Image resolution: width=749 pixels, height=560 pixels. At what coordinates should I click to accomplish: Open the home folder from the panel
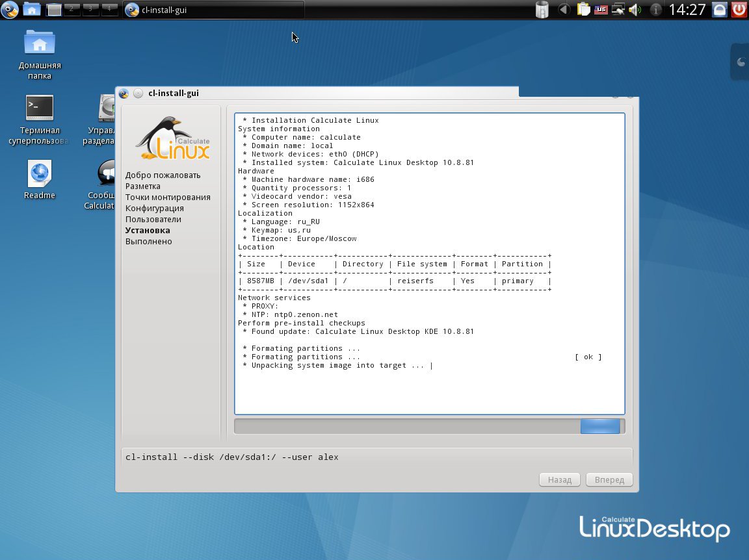[31, 9]
